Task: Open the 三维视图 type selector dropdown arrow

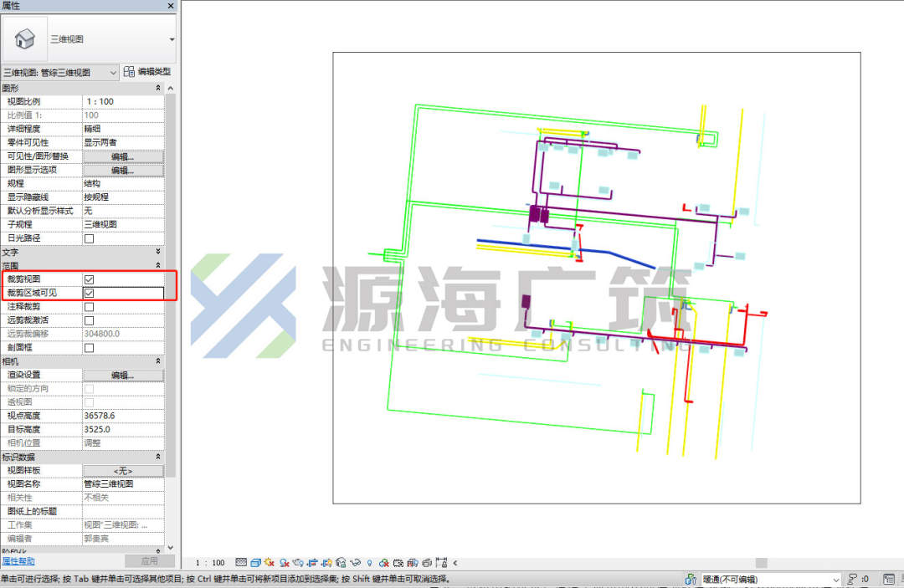Action: 172,40
